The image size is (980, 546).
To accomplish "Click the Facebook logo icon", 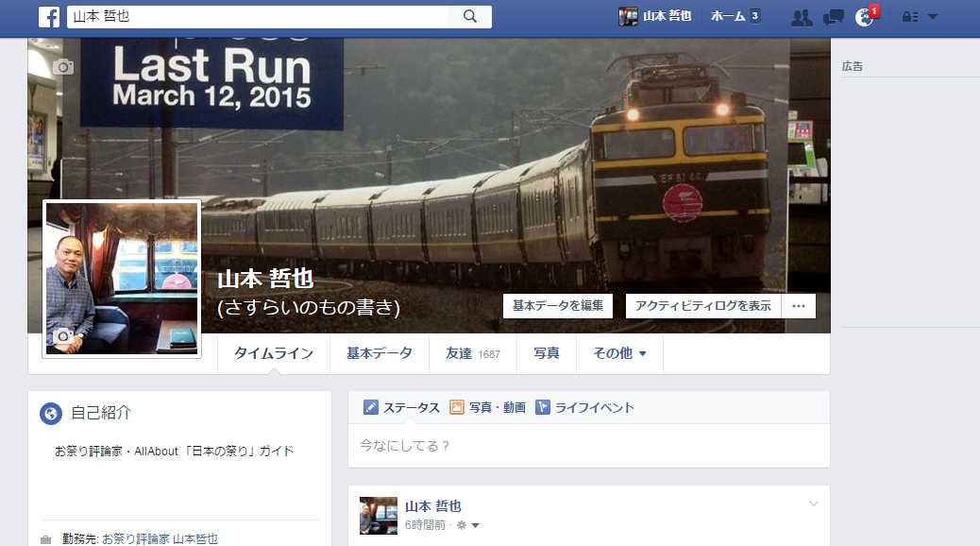I will [x=49, y=17].
